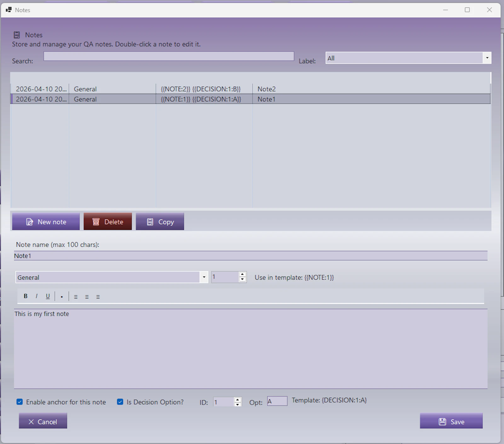504x444 pixels.
Task: Focus the Search input field
Action: (x=169, y=56)
